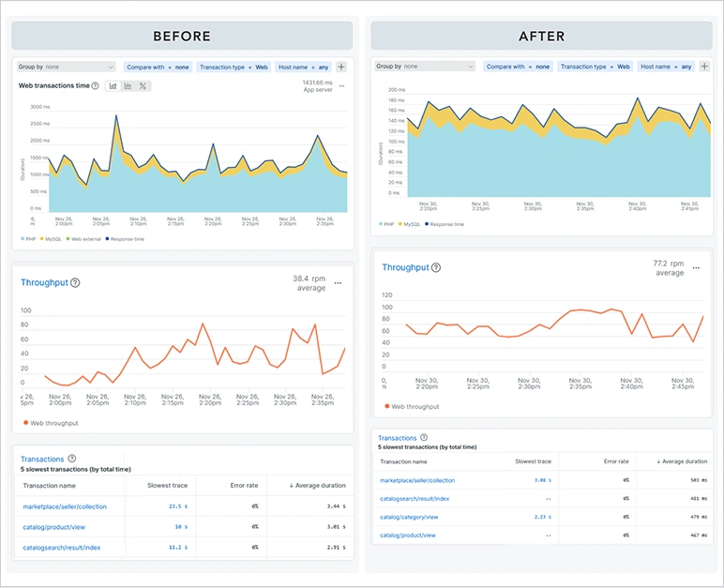Sort by Average duration in AFTER table
The width and height of the screenshot is (724, 588).
pos(682,461)
